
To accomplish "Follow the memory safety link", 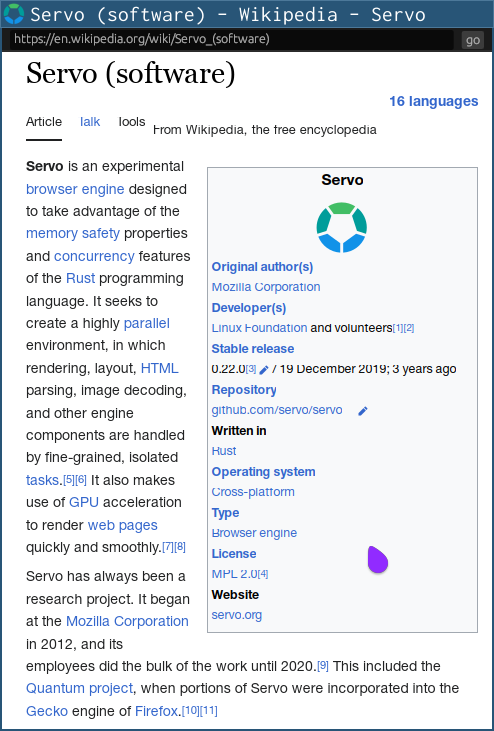I will pyautogui.click(x=73, y=233).
